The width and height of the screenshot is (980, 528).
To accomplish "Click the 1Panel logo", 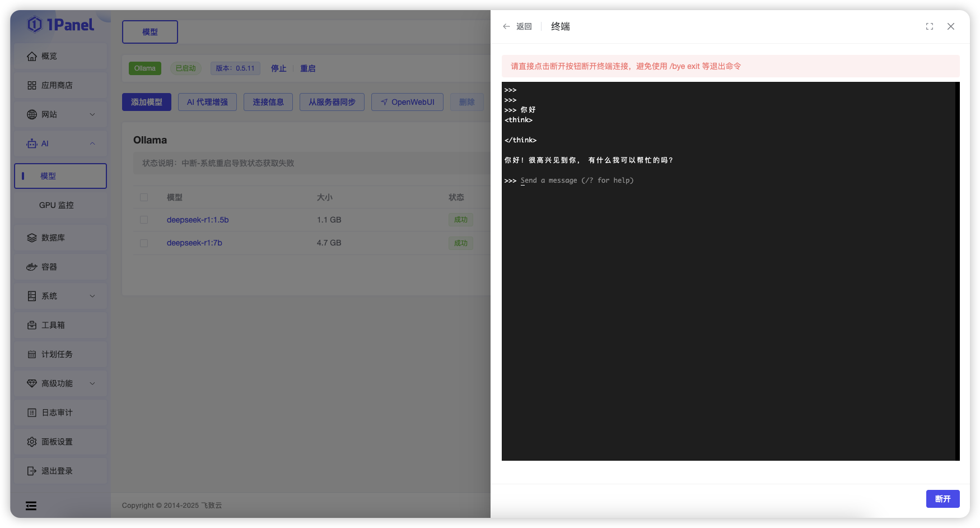I will 61,25.
